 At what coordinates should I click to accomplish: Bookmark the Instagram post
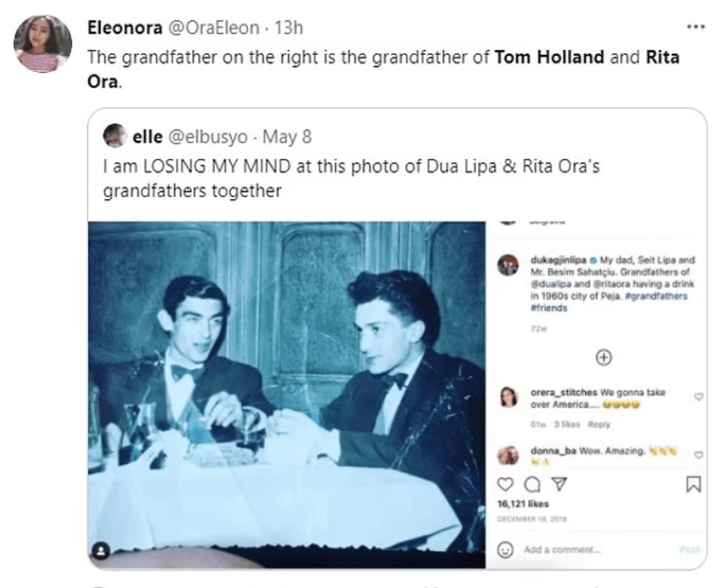tap(692, 484)
